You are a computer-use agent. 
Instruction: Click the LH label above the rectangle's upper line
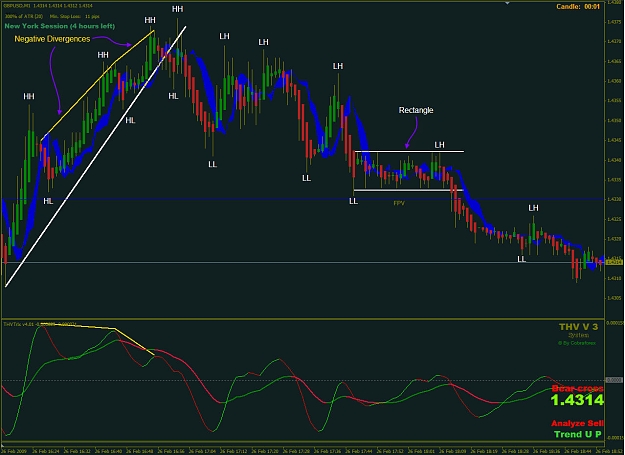point(439,145)
